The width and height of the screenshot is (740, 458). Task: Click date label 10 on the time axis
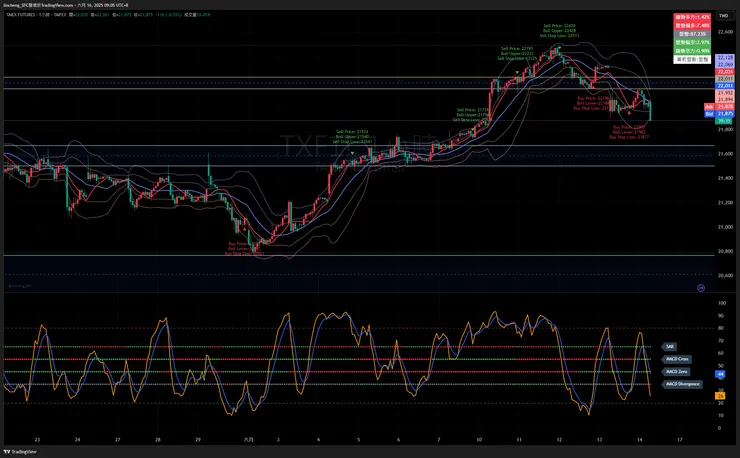pos(479,440)
